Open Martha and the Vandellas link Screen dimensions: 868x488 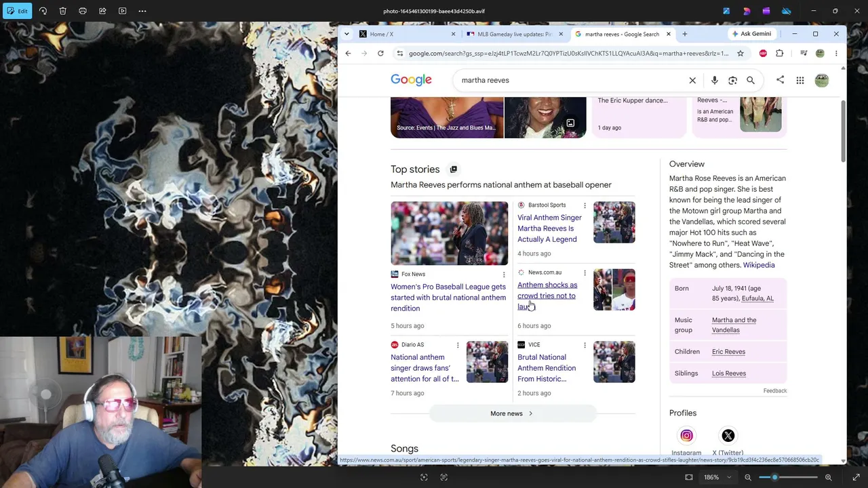click(x=734, y=325)
